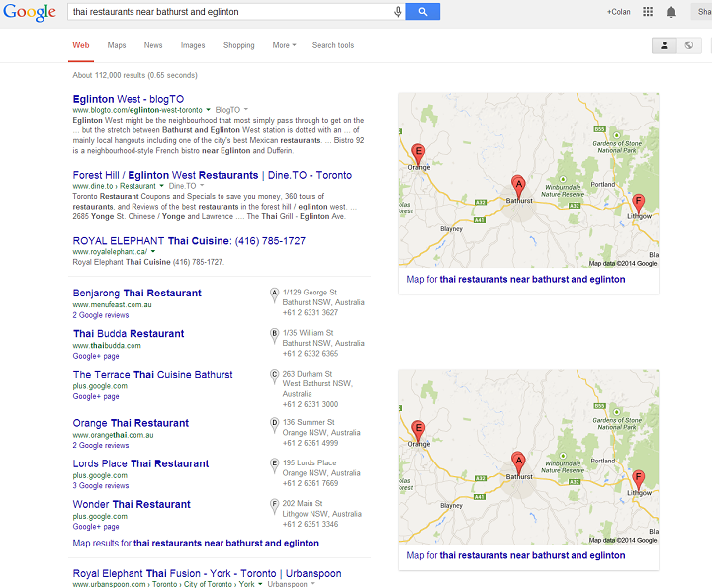Click the blue search magnifier button
The height and width of the screenshot is (588, 712).
(423, 11)
